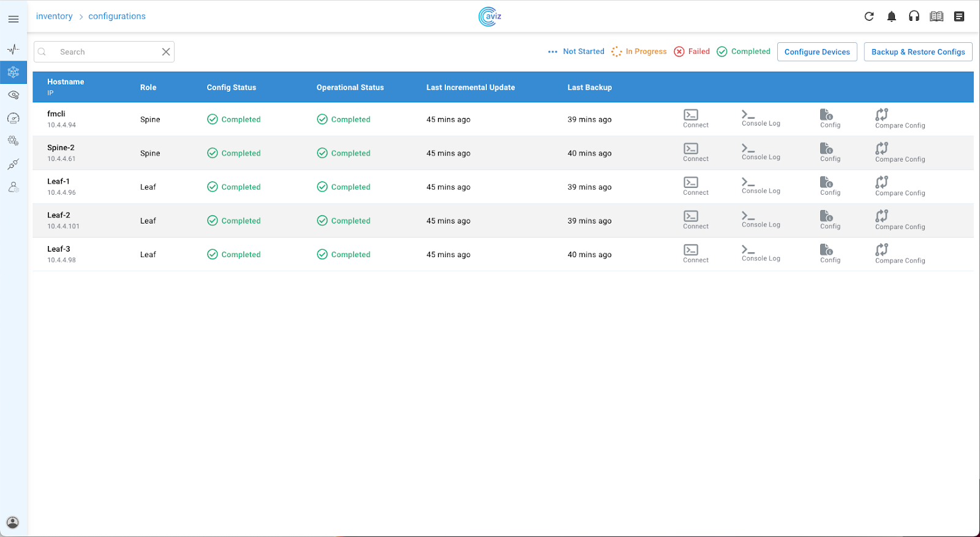Open the logs list icon in top bar
This screenshot has width=980, height=537.
pos(959,17)
